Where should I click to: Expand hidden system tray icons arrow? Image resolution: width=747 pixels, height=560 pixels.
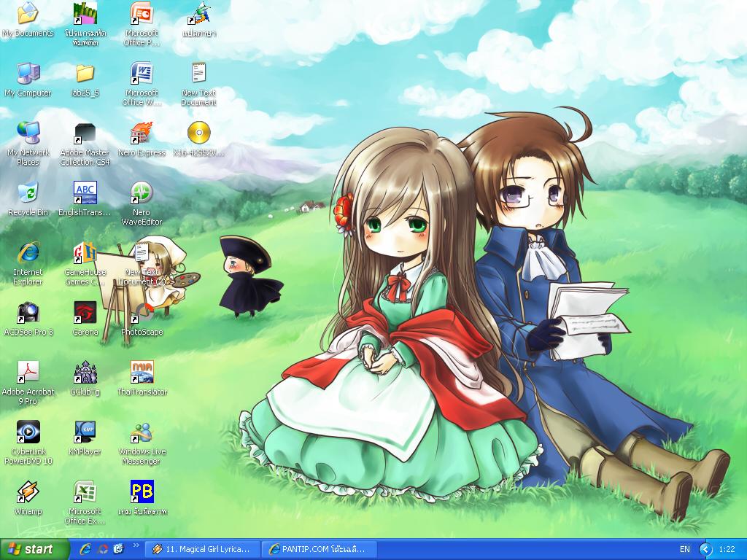point(705,550)
